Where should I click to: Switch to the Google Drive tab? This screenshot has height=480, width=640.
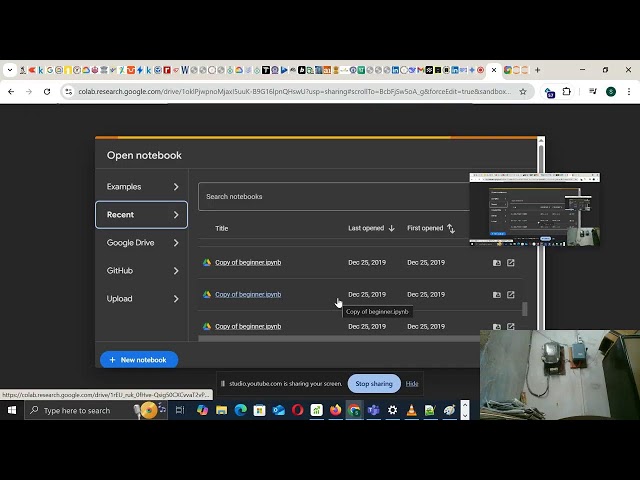pos(141,242)
